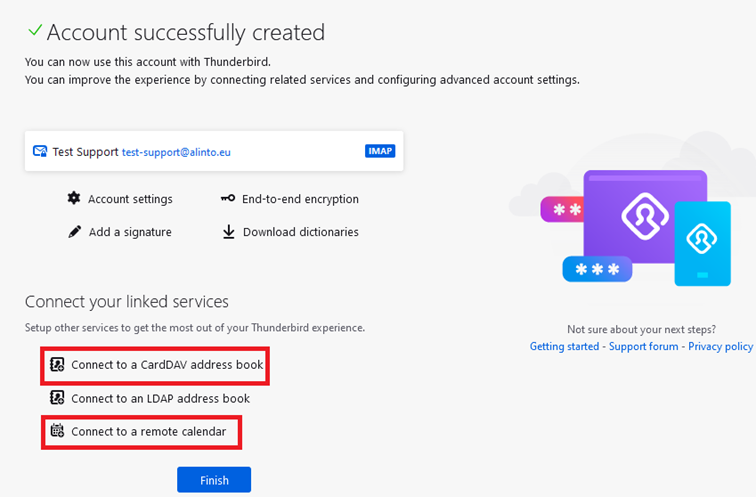Choose Add a signature
The image size is (756, 497).
(x=130, y=232)
